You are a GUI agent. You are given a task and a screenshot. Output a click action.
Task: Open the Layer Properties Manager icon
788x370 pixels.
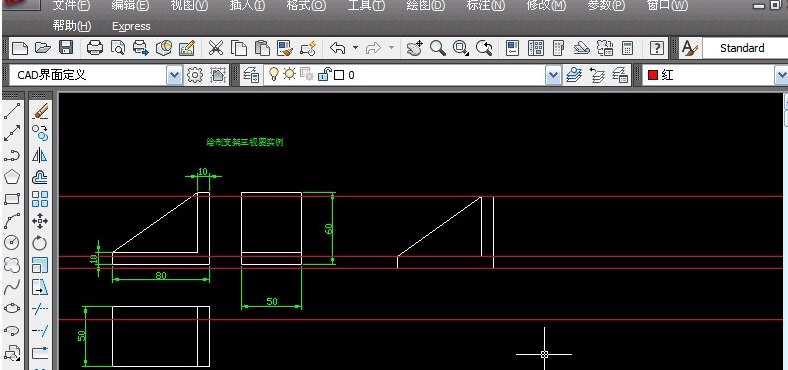click(251, 75)
